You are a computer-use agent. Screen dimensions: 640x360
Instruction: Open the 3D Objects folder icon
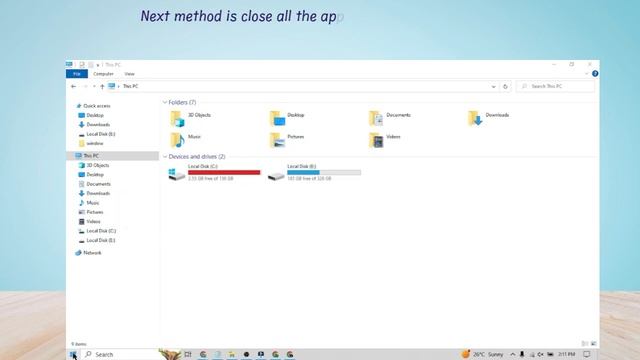pos(177,118)
